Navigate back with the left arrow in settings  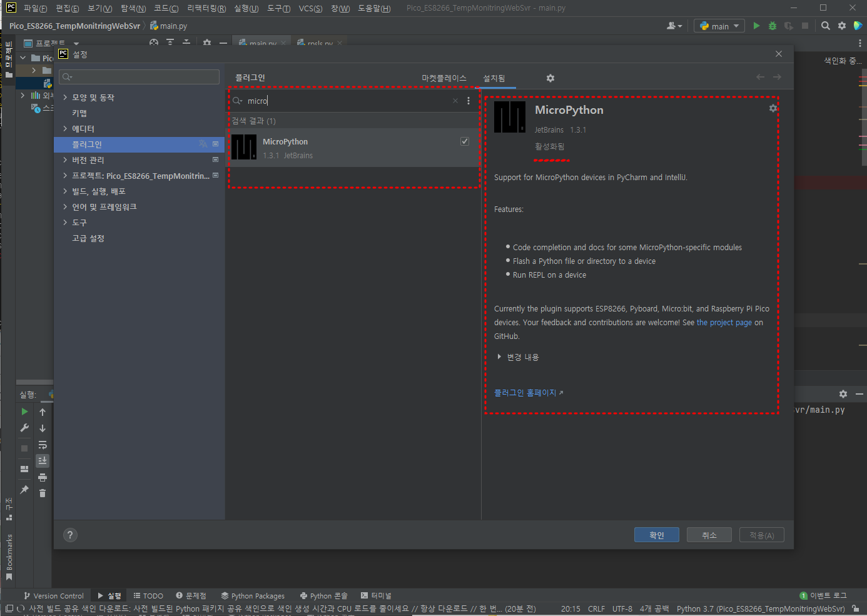point(760,77)
